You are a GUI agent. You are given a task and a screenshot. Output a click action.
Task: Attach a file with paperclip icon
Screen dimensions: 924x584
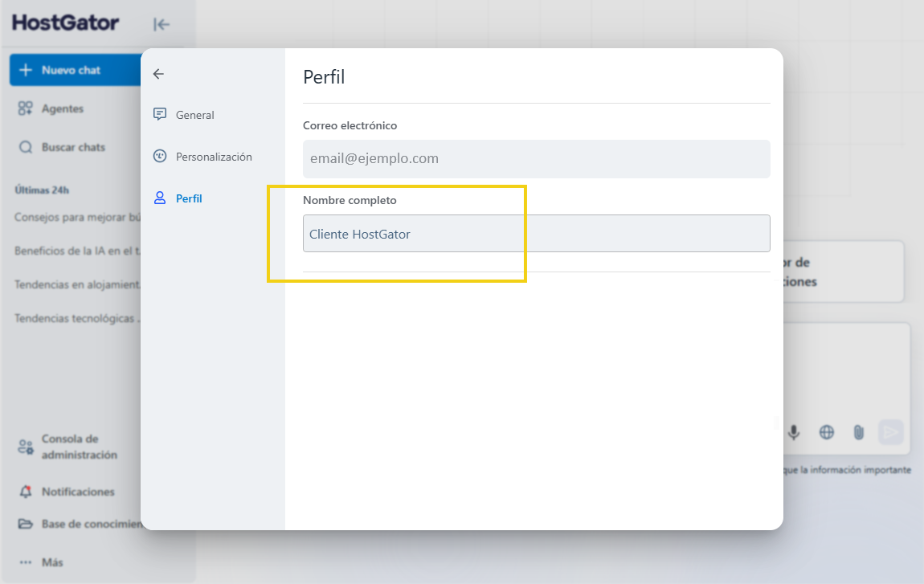point(859,432)
